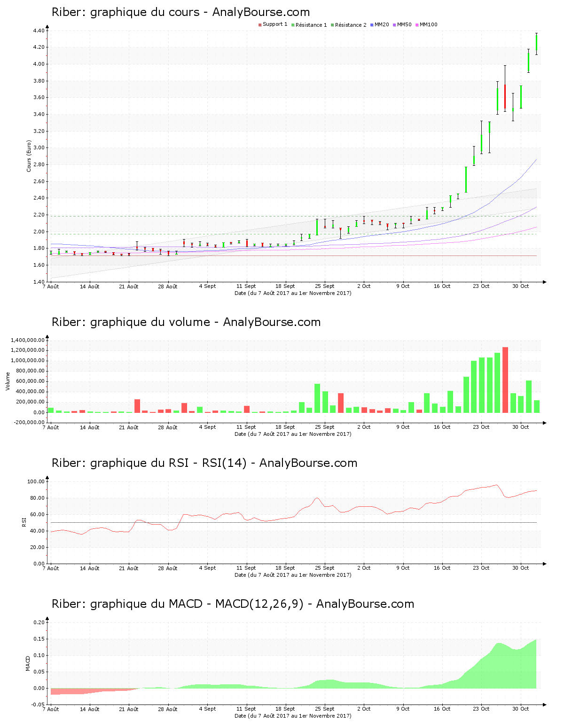
Task: Click the date range caption under the price chart
Action: click(x=293, y=293)
